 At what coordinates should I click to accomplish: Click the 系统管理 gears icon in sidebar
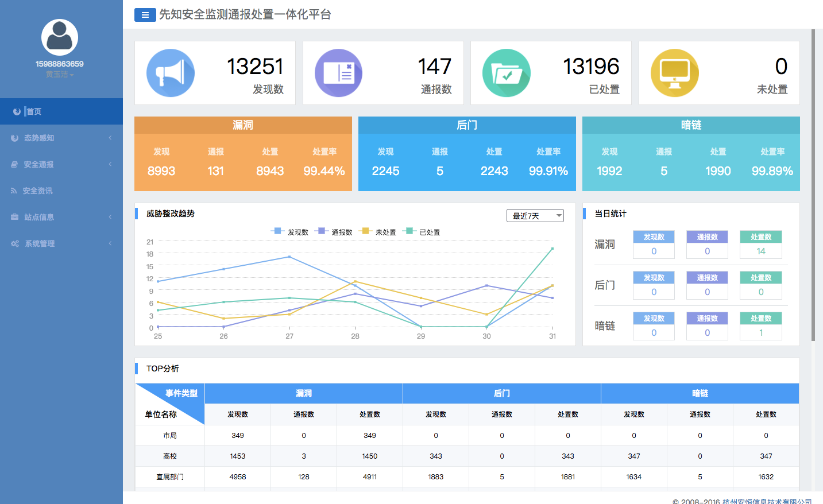click(x=15, y=243)
